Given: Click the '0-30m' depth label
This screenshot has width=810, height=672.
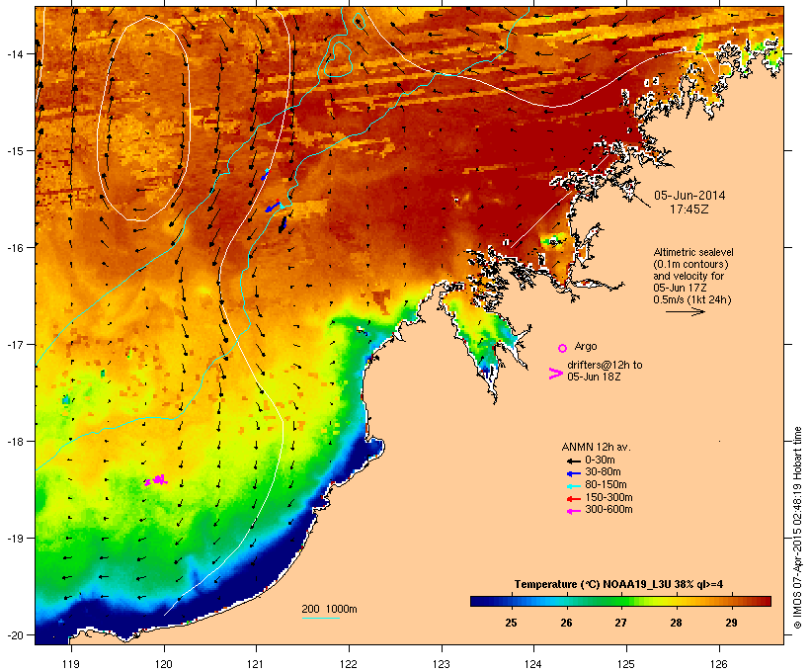Looking at the screenshot, I should (600, 461).
